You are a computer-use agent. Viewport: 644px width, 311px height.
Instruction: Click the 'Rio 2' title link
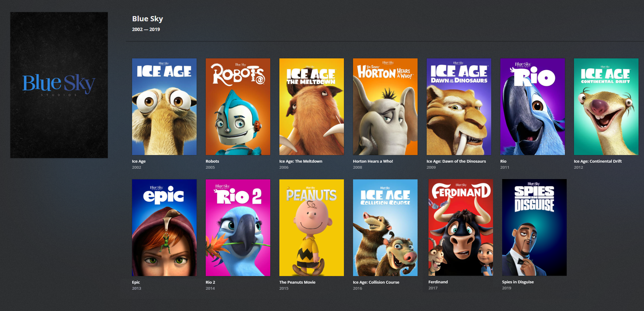tap(210, 282)
